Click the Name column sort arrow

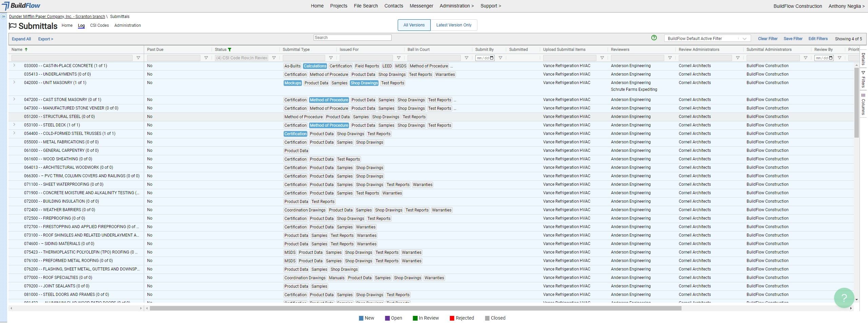click(26, 49)
